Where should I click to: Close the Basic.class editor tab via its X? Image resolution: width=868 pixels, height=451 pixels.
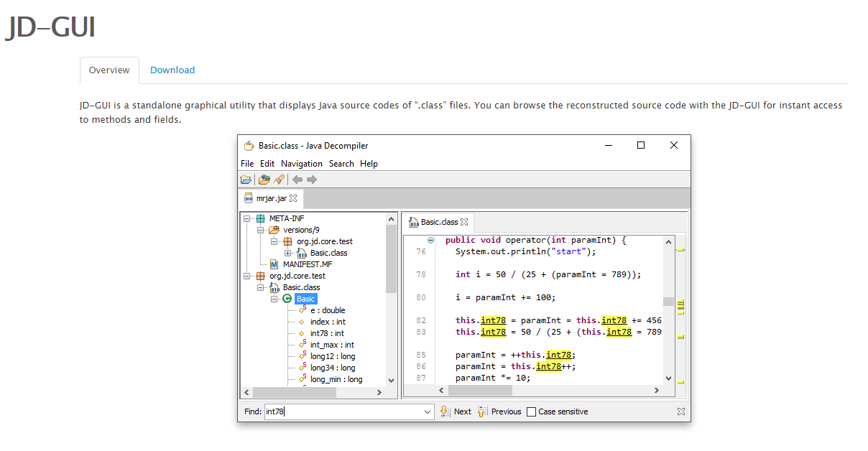(464, 222)
